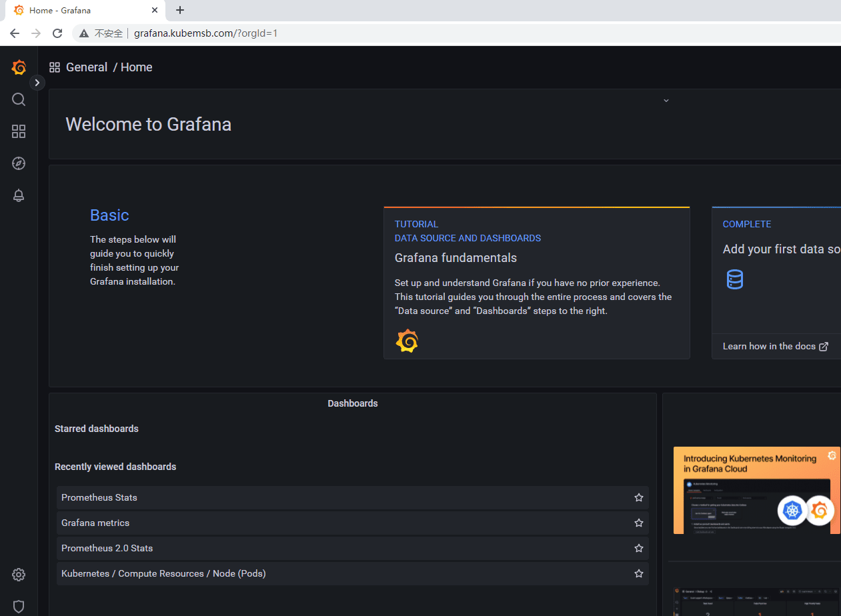Open the Dashboards squares icon in sidebar
The image size is (841, 616).
pyautogui.click(x=19, y=131)
